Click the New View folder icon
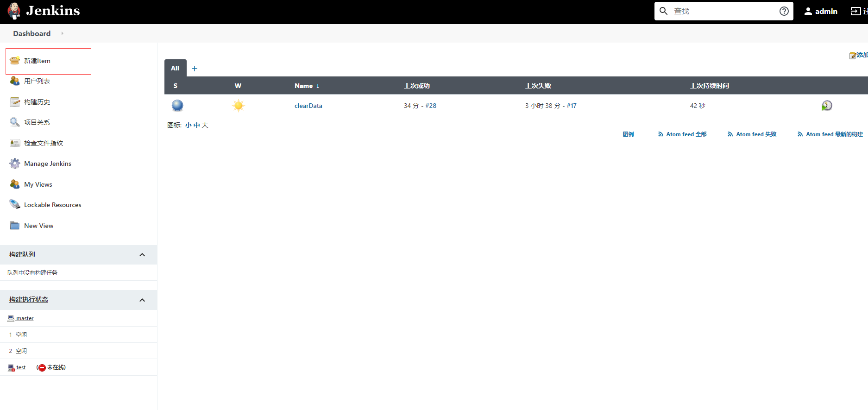868x410 pixels. click(15, 226)
